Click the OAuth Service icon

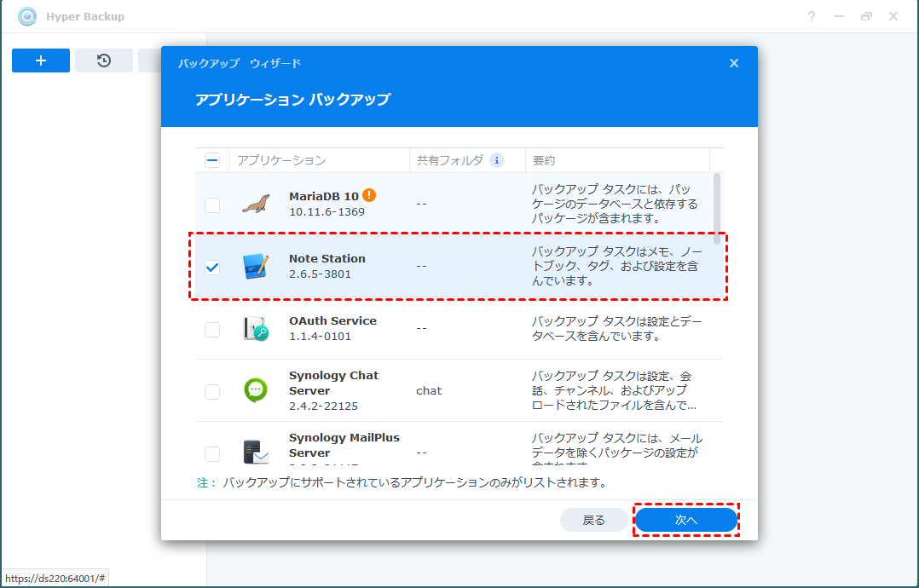click(256, 329)
